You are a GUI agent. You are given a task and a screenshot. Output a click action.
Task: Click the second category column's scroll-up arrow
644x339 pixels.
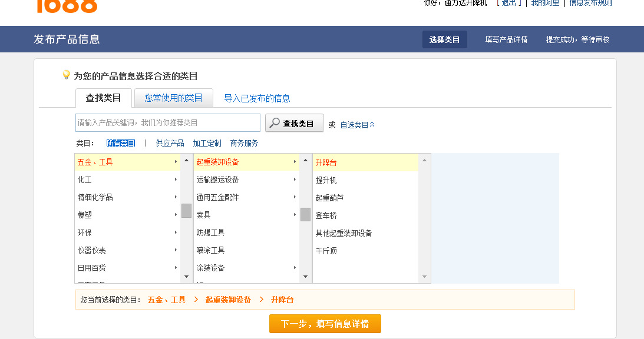[x=305, y=160]
